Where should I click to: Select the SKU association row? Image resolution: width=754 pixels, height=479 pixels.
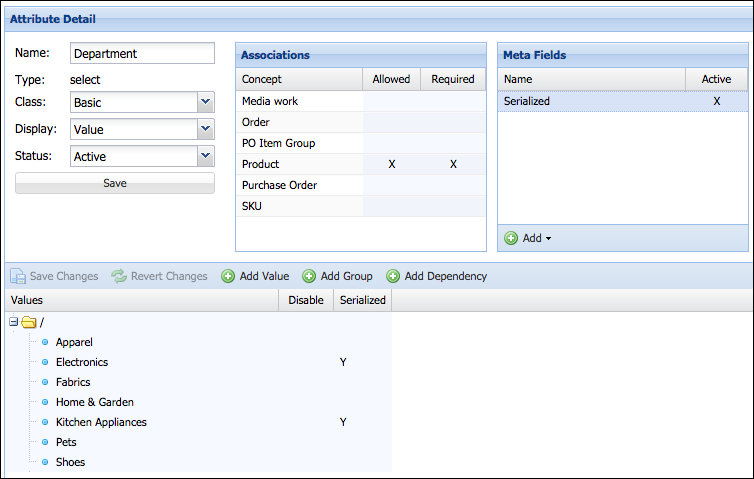361,206
